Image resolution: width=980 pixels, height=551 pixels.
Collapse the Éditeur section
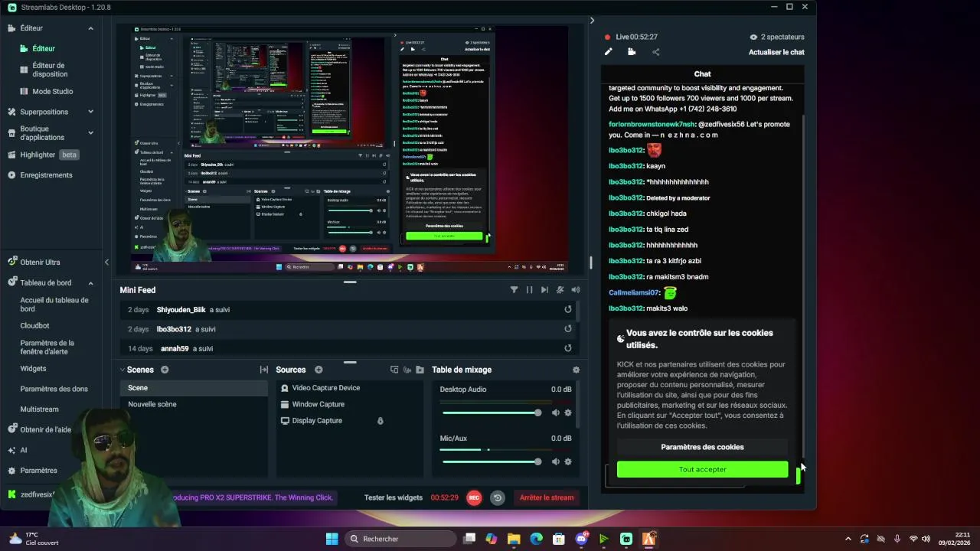[x=90, y=28]
